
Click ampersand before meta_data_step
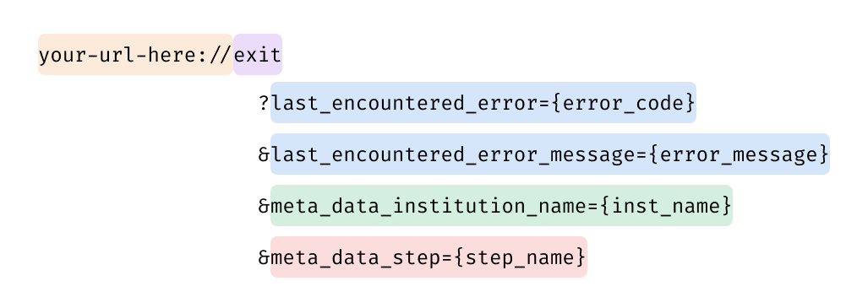coord(264,257)
